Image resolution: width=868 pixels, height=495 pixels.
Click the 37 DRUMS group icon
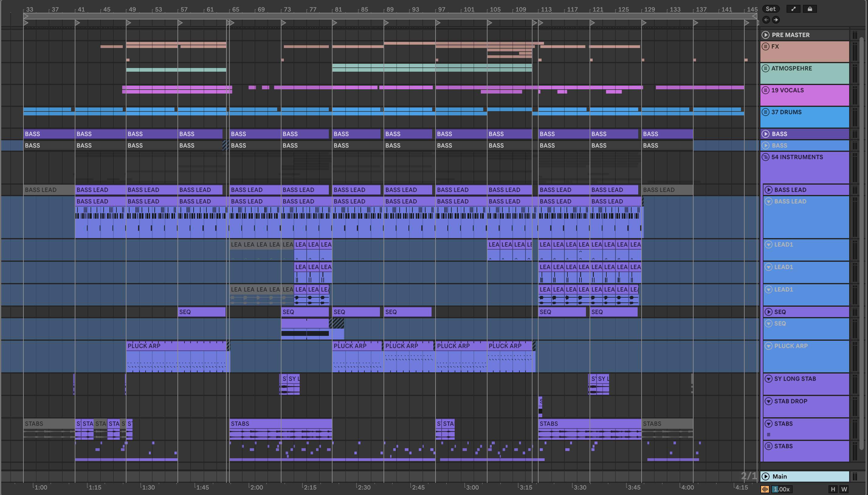pos(765,112)
